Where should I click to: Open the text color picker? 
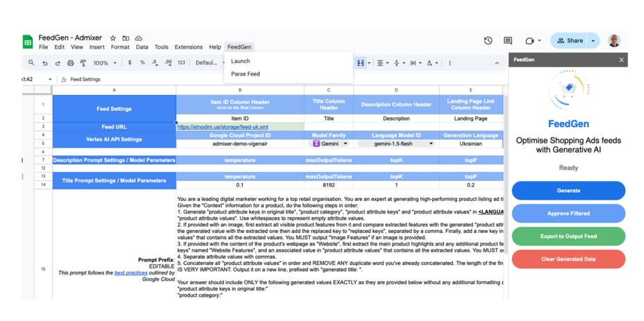tap(429, 63)
